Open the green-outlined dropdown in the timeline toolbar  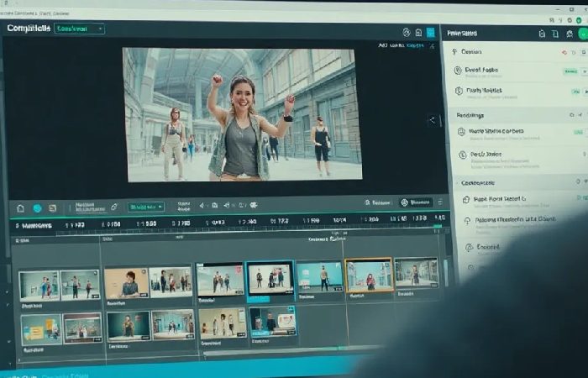pos(146,207)
